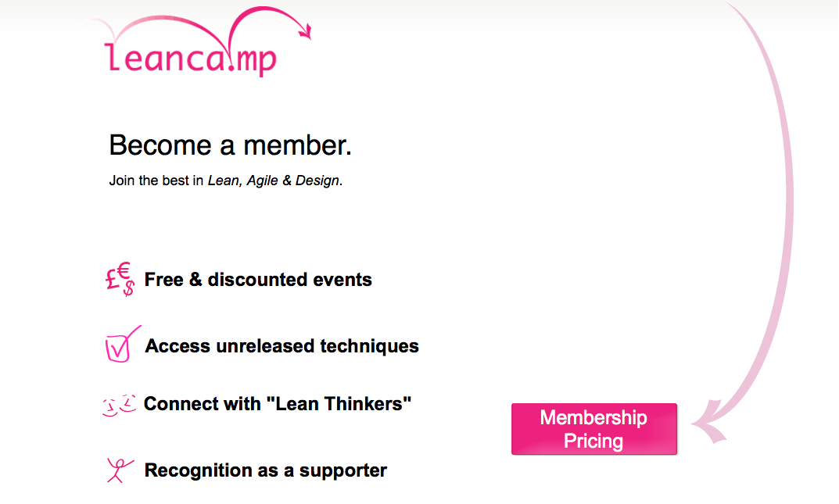Click 'Connect with "Lean Thinkers"' text

[278, 404]
